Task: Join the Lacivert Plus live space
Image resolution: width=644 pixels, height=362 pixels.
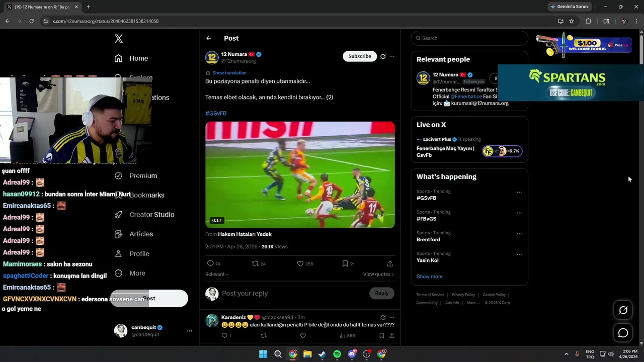Action: (x=502, y=151)
